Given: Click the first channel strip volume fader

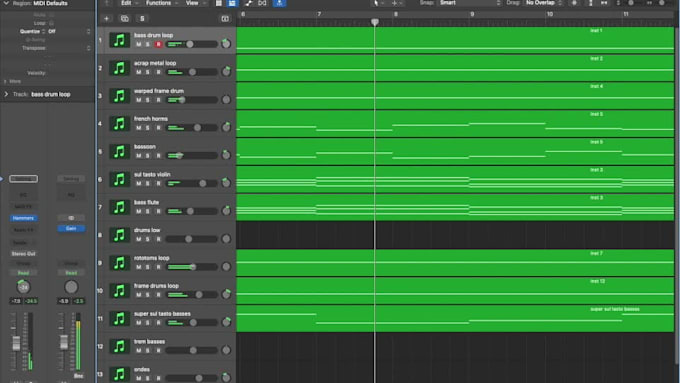Looking at the screenshot, I should (16, 343).
